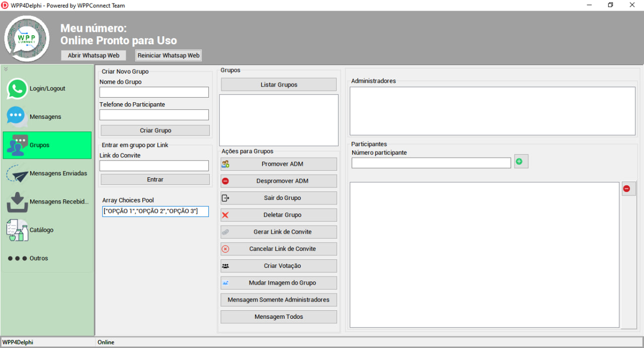The width and height of the screenshot is (644, 348).
Task: Click the Deletar Grupo button
Action: (x=279, y=215)
